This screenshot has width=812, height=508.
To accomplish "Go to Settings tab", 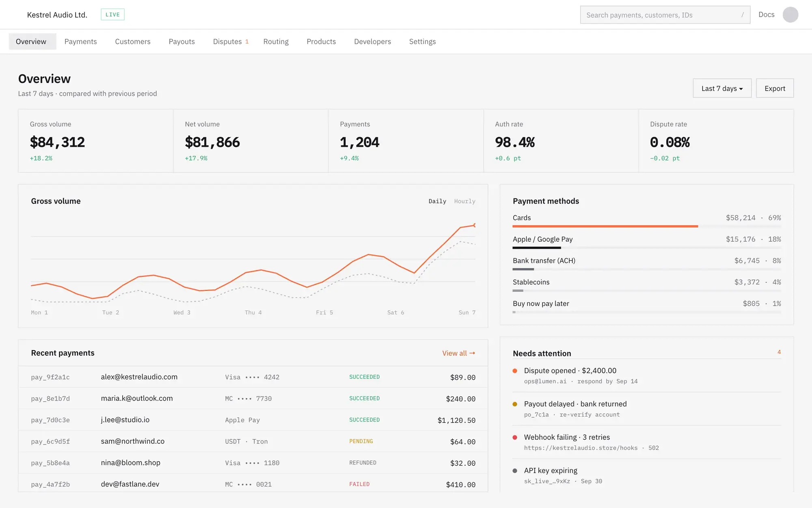I will tap(422, 41).
